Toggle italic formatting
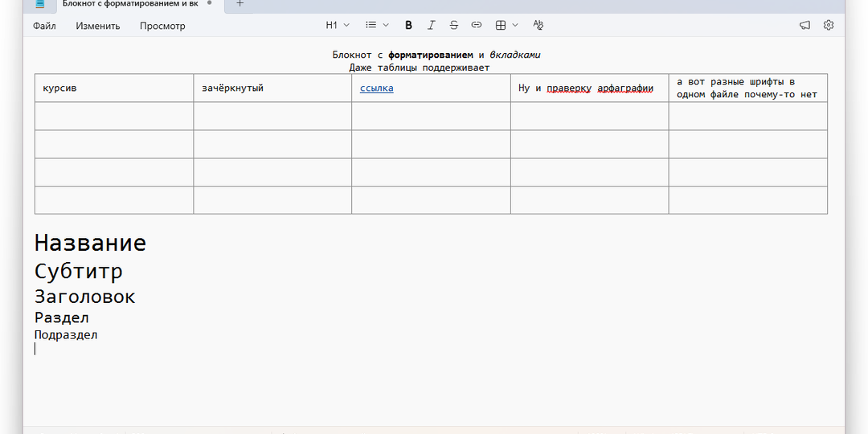The height and width of the screenshot is (434, 868). [x=432, y=25]
